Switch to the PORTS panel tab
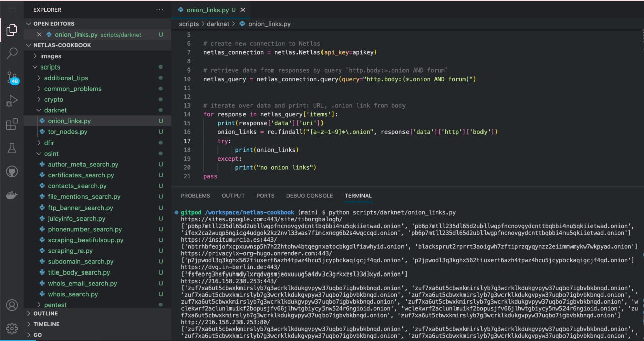Image resolution: width=644 pixels, height=341 pixels. (265, 196)
